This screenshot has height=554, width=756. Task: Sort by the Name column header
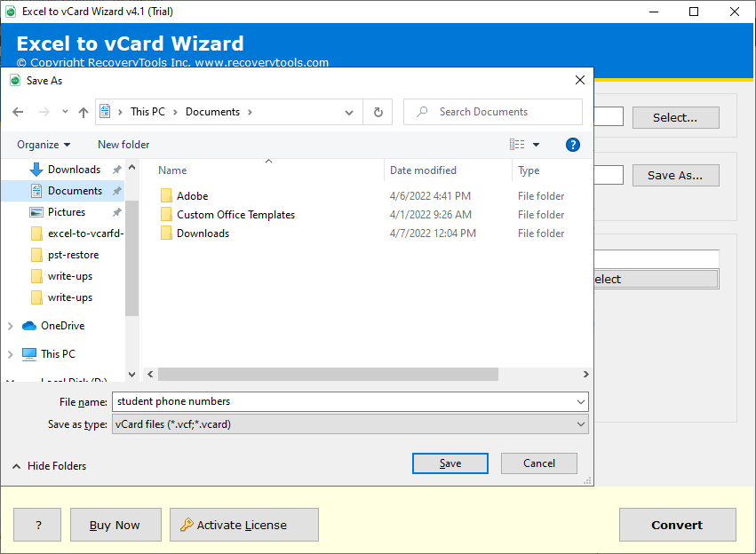point(172,170)
